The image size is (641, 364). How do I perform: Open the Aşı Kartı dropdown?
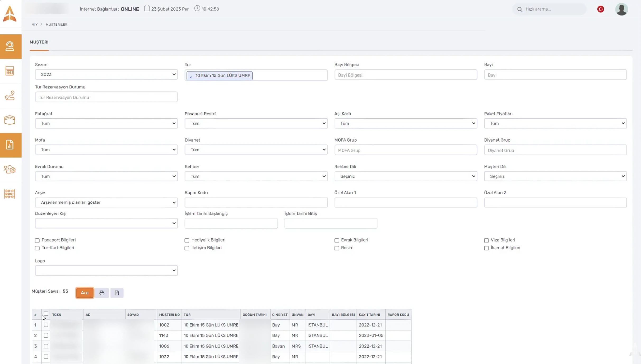click(406, 123)
